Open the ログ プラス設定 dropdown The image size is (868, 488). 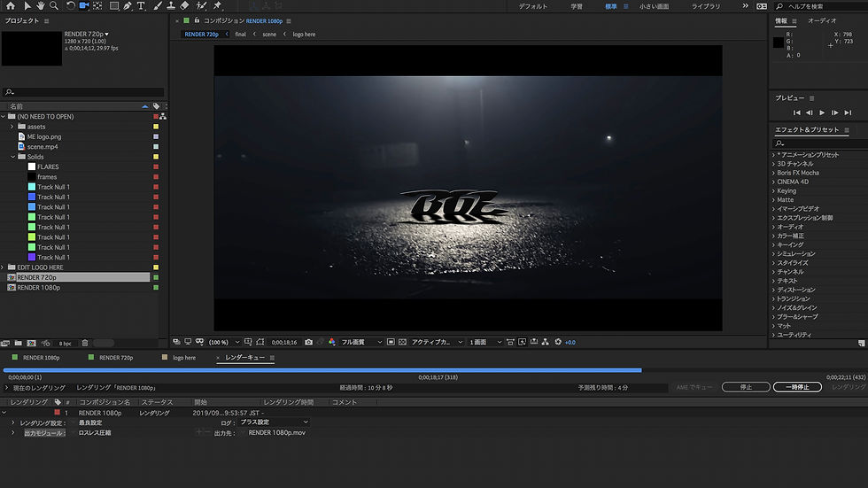(274, 422)
